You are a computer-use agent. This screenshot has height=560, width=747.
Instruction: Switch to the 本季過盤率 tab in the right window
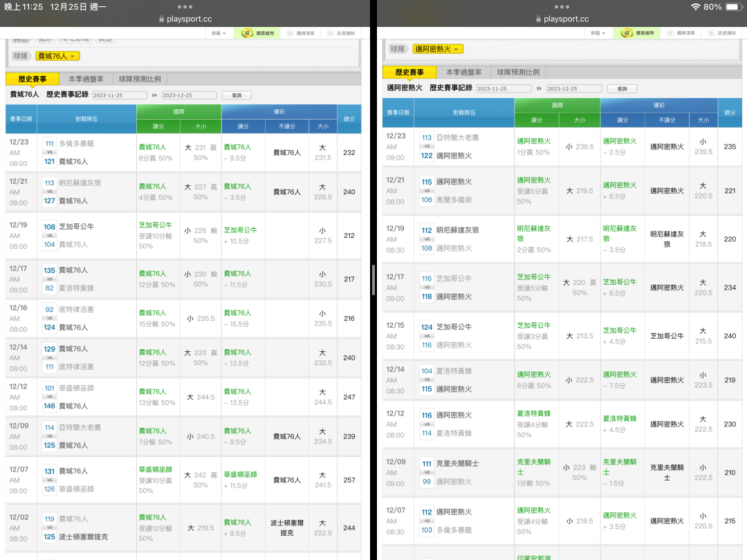463,73
